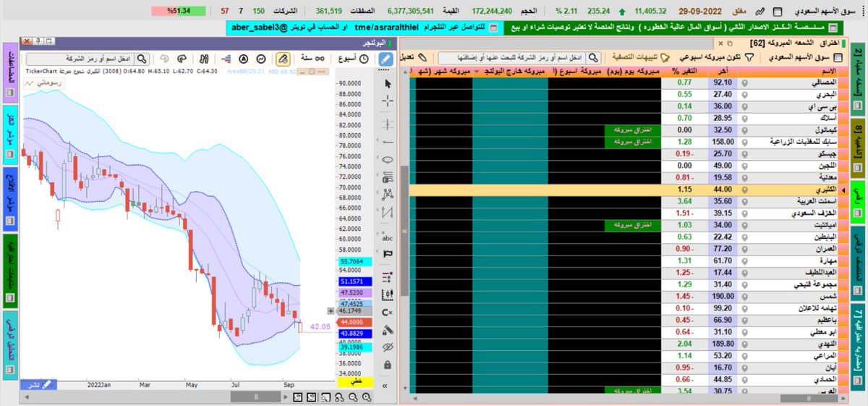868x406 pixels.
Task: Select the Fibonacci retracement lines tool
Action: click(x=387, y=177)
